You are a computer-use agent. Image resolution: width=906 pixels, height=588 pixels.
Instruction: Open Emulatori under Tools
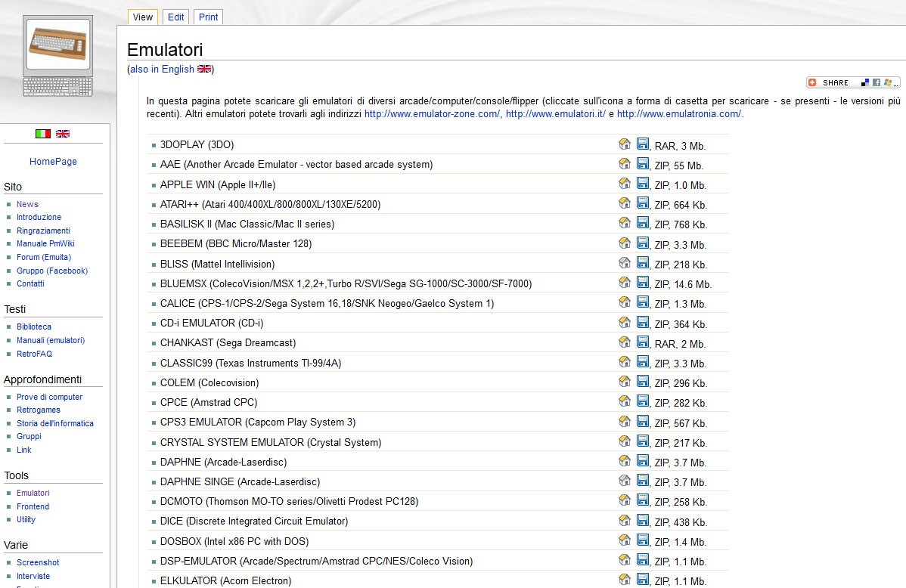tap(33, 493)
